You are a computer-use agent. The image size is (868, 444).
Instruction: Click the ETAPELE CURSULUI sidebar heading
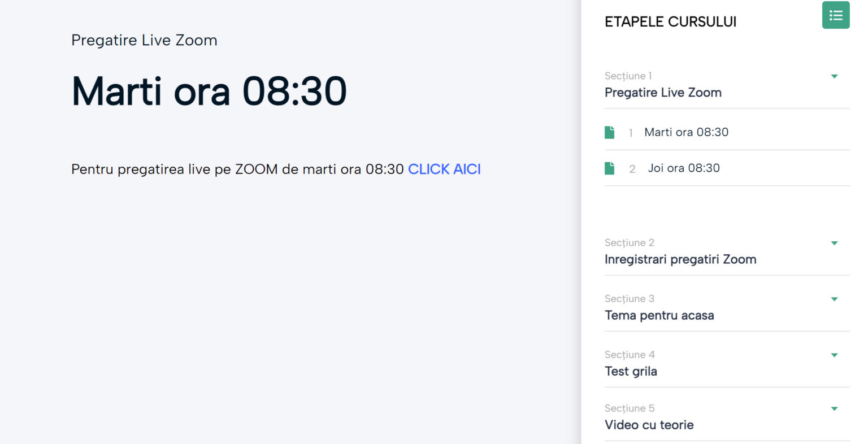tap(670, 22)
